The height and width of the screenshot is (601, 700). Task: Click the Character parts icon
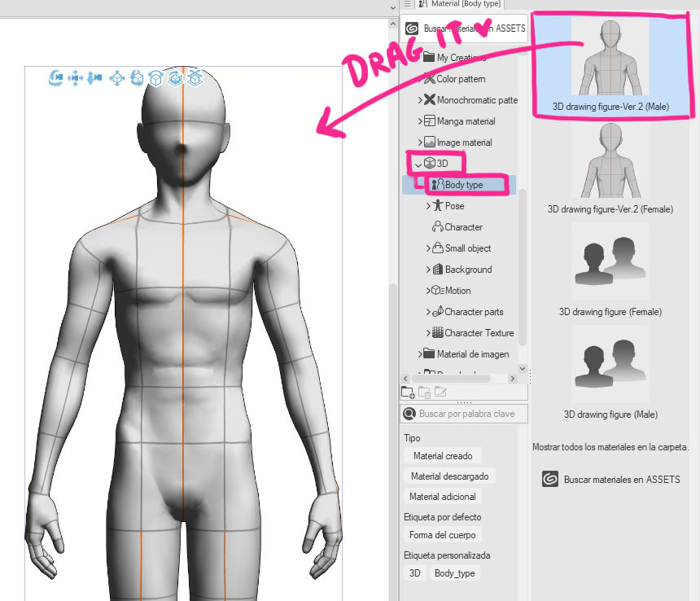438,311
